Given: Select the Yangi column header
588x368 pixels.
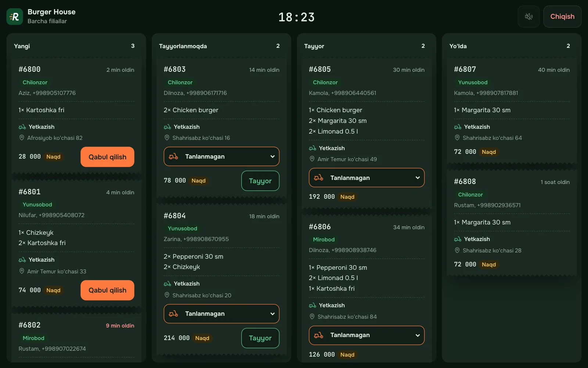Looking at the screenshot, I should click(22, 46).
